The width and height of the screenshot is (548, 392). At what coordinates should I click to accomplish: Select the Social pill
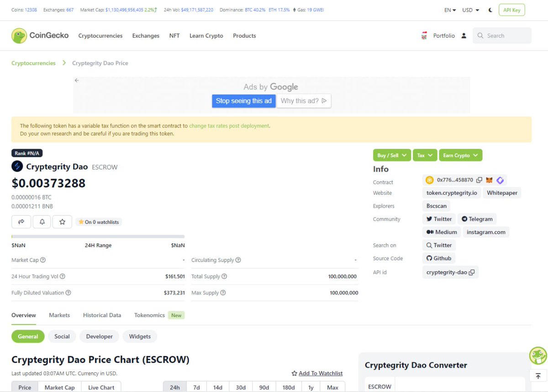click(62, 336)
